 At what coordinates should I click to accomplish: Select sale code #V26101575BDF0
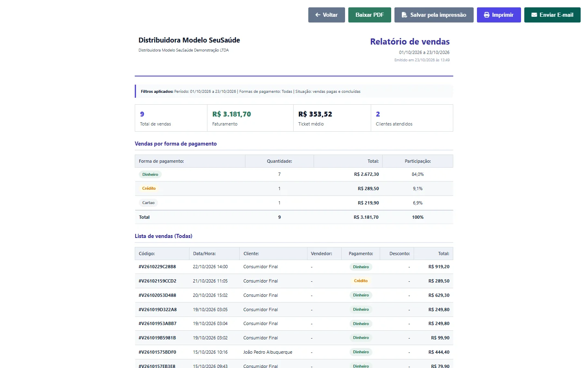point(158,352)
